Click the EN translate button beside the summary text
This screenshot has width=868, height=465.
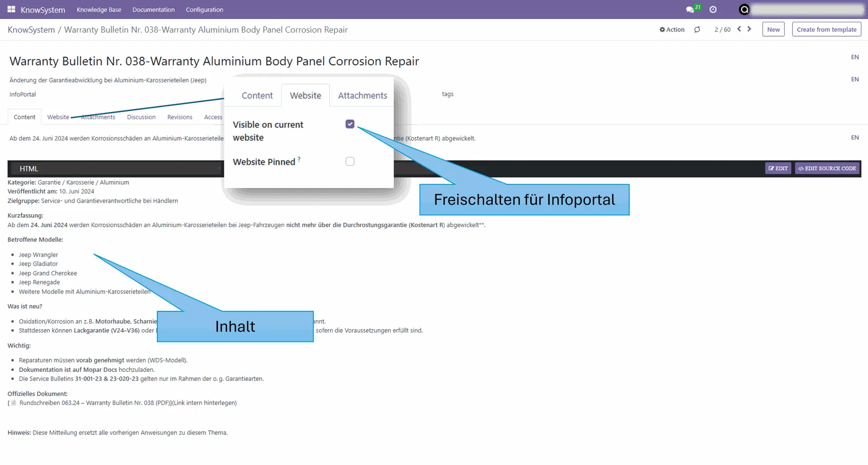click(x=854, y=137)
